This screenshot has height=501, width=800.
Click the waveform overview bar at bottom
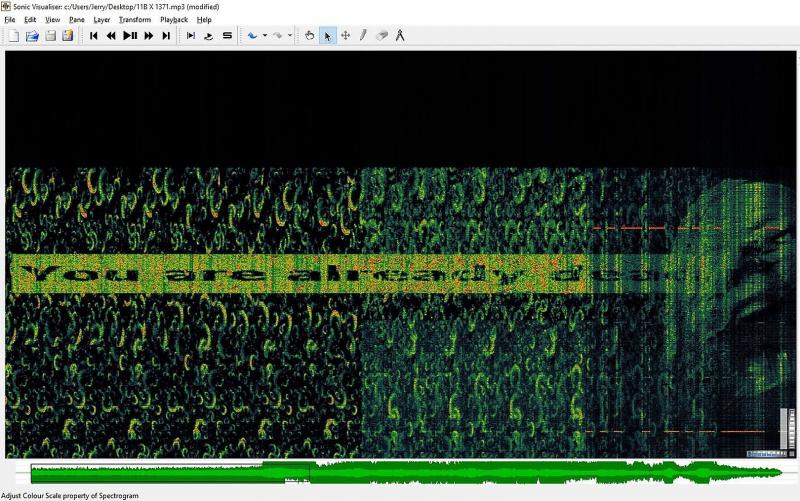point(406,473)
